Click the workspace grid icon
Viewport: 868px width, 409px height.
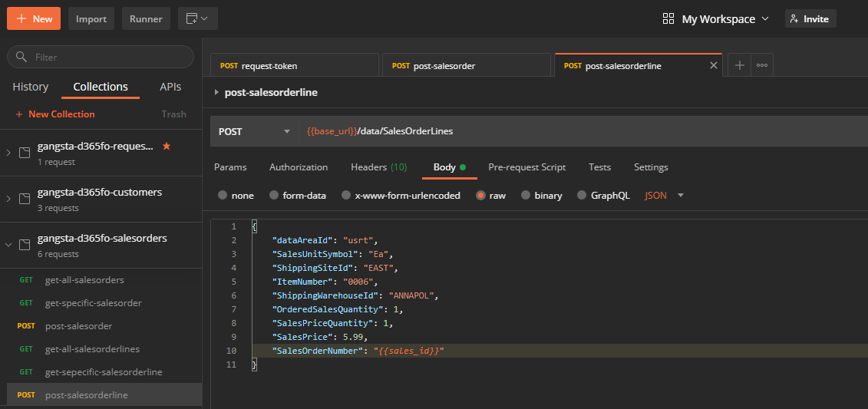tap(668, 18)
